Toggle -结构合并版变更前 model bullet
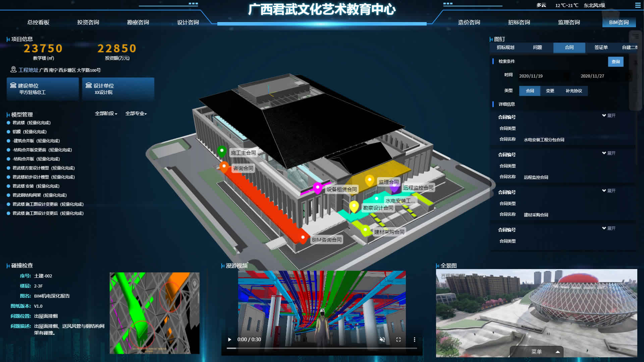644x362 pixels. 8,150
